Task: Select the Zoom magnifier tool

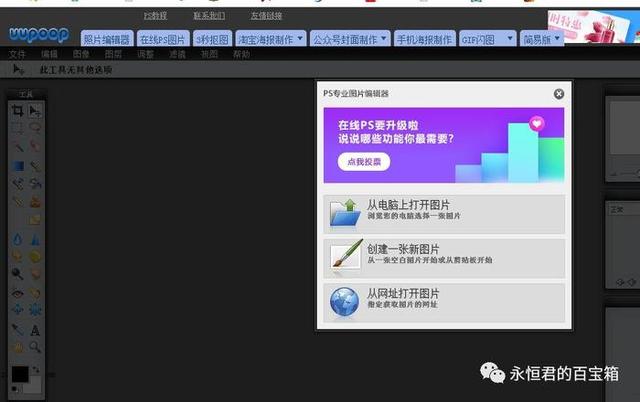Action: 35,347
